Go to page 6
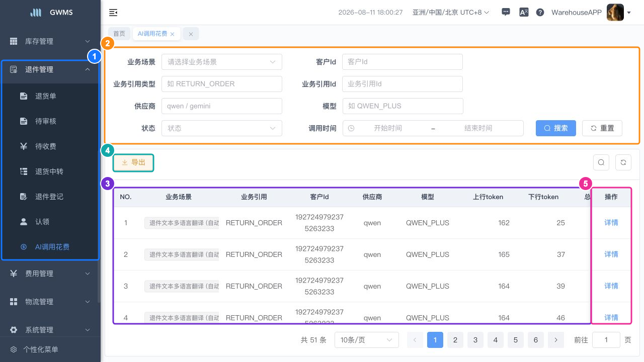 (536, 340)
